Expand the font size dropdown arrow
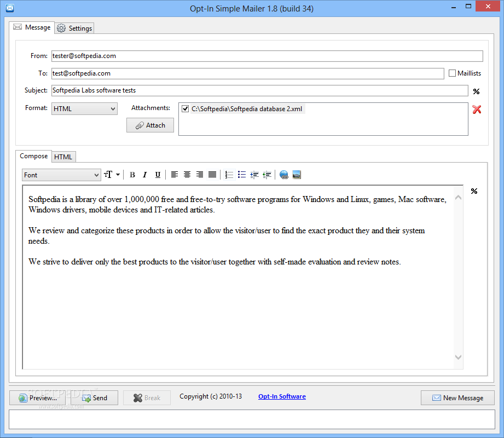This screenshot has height=438, width=504. click(118, 175)
